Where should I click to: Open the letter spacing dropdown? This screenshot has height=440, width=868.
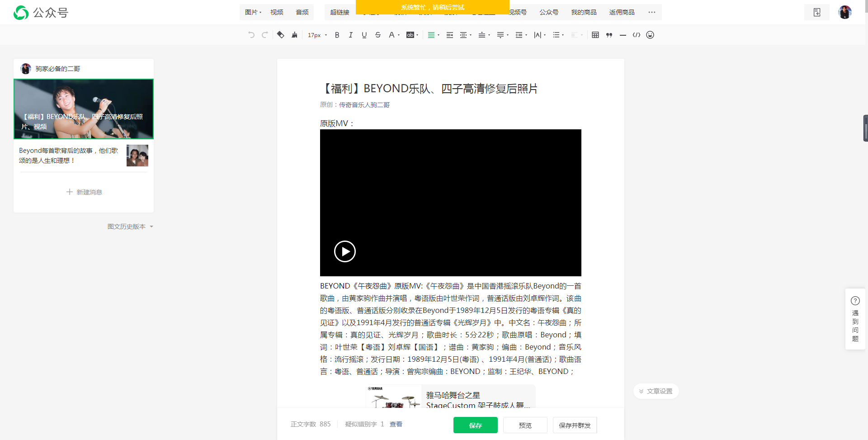point(540,35)
